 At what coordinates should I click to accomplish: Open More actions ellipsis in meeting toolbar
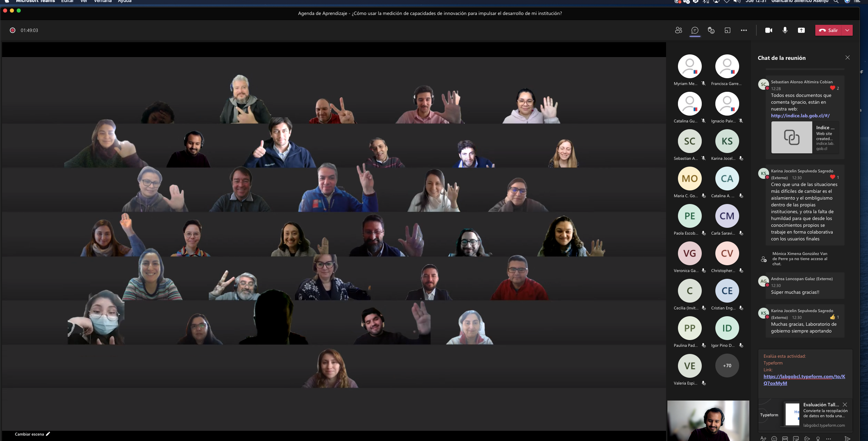(744, 30)
